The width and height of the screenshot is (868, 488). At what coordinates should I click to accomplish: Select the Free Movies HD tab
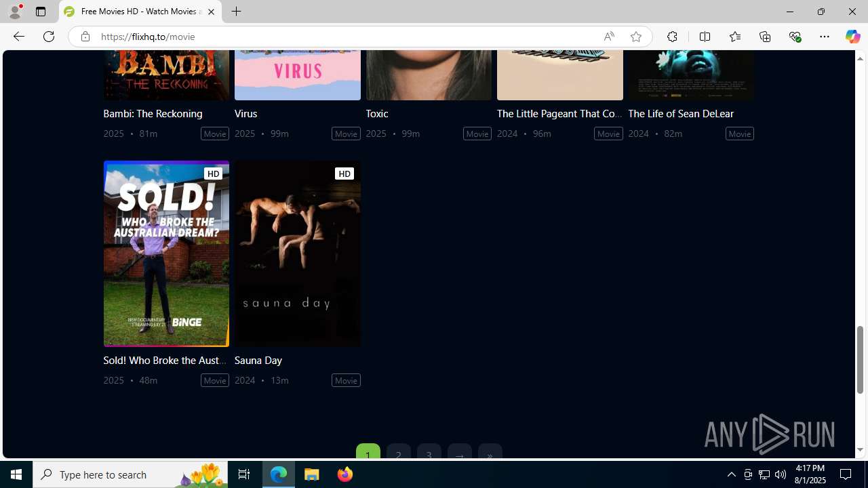(140, 12)
